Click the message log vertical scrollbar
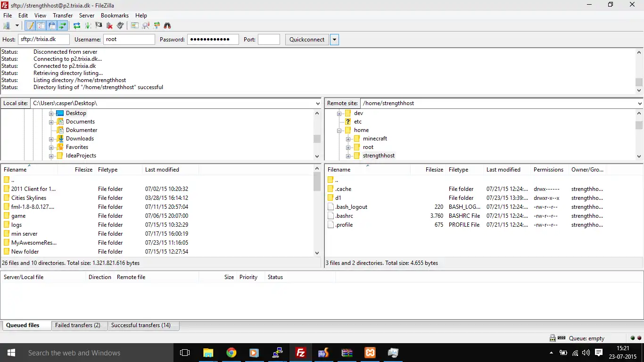The height and width of the screenshot is (362, 644). [639, 71]
